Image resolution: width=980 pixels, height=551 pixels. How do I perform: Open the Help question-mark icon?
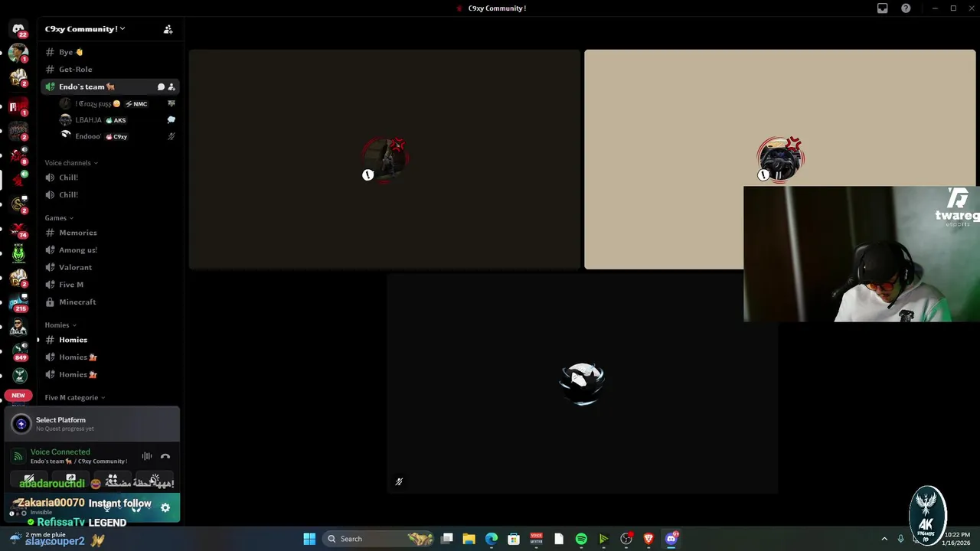tap(906, 8)
